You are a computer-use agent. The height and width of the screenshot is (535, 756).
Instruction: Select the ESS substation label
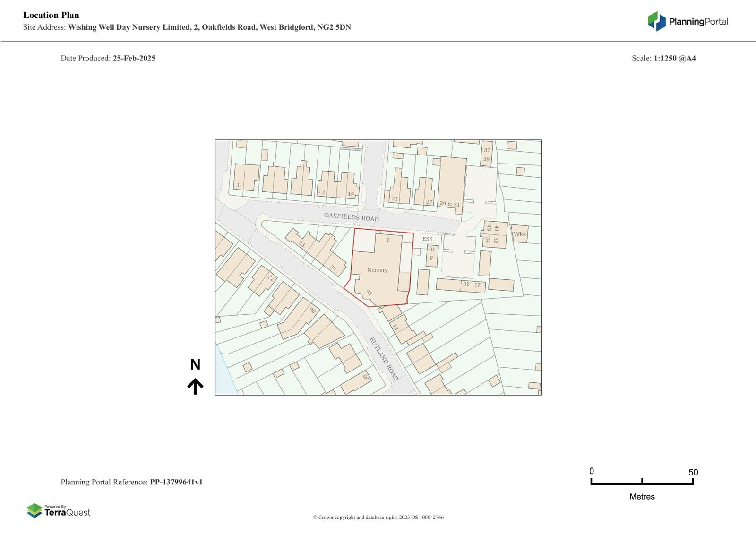coord(427,239)
